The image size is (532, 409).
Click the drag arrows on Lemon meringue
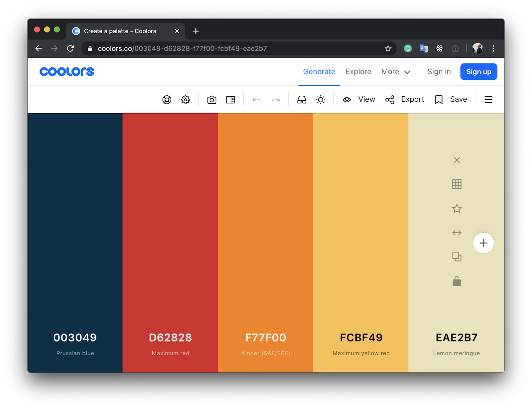pyautogui.click(x=457, y=233)
